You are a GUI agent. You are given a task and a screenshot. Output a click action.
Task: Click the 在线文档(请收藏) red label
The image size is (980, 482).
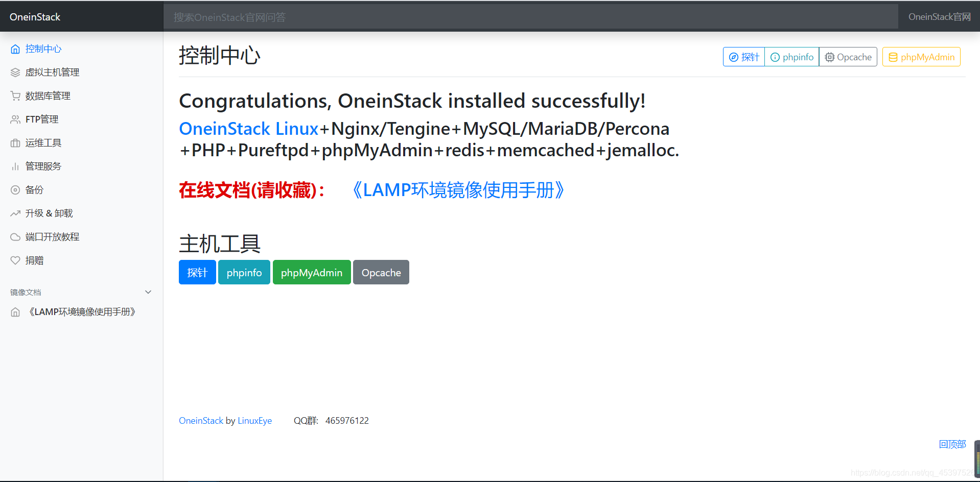coord(252,190)
